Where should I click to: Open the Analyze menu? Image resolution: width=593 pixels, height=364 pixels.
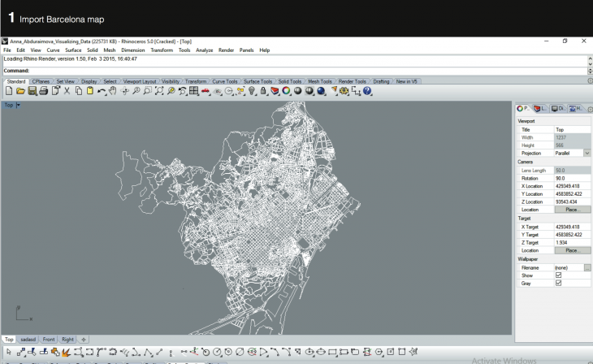[x=204, y=50]
